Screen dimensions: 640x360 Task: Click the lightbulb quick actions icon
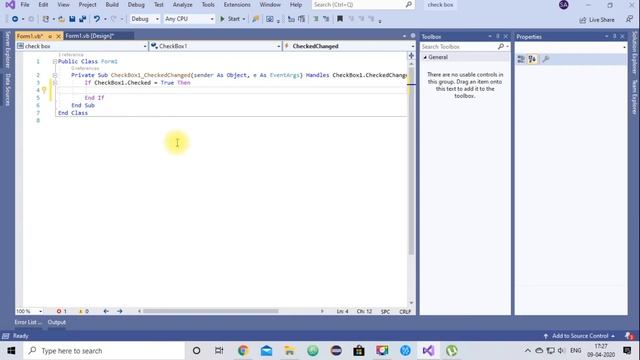[44, 90]
